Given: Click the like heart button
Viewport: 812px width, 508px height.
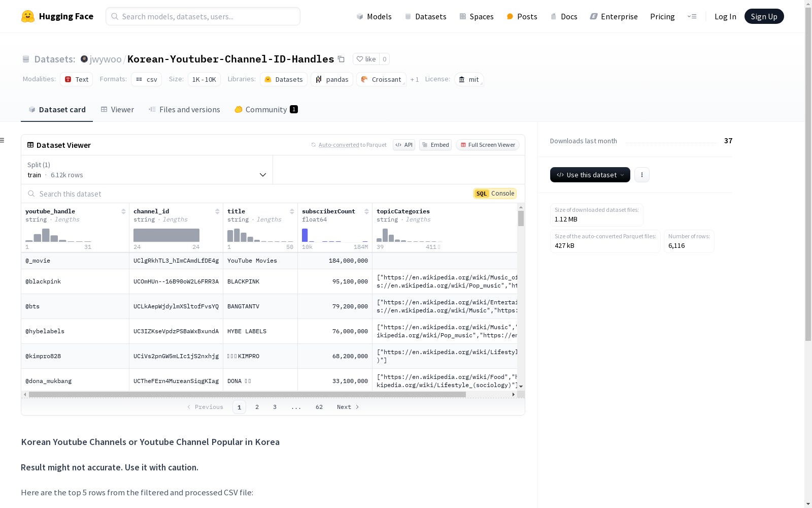Looking at the screenshot, I should [366, 59].
